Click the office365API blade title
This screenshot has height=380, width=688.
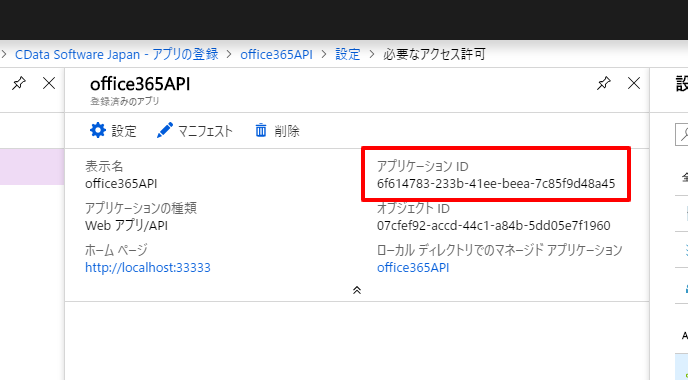tap(140, 84)
